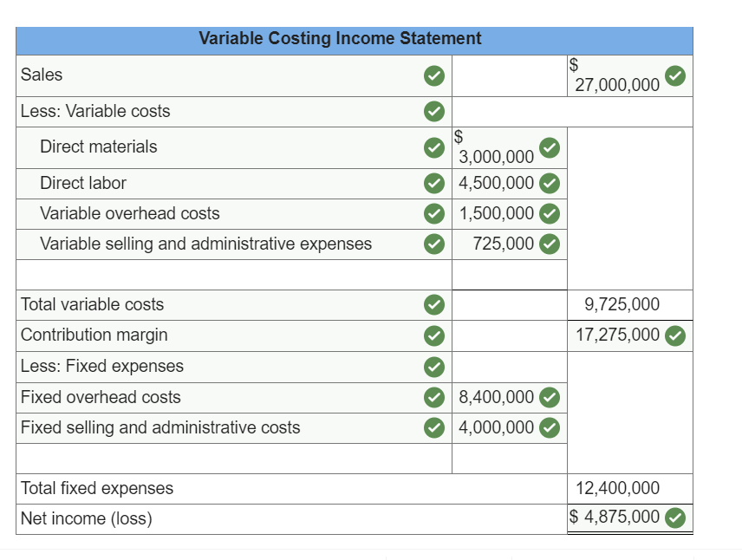Image resolution: width=742 pixels, height=560 pixels.
Task: Click the checkmark beside 8,400,000 value
Action: coord(550,397)
